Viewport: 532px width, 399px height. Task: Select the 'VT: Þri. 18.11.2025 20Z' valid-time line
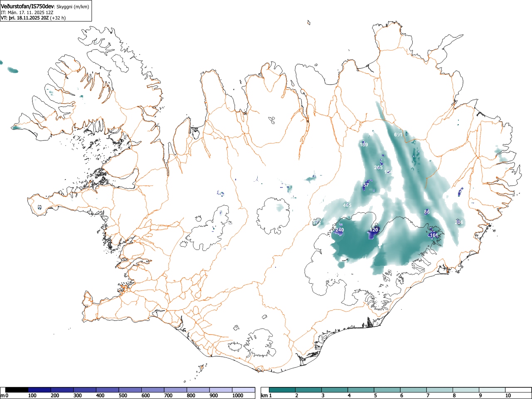pos(25,18)
